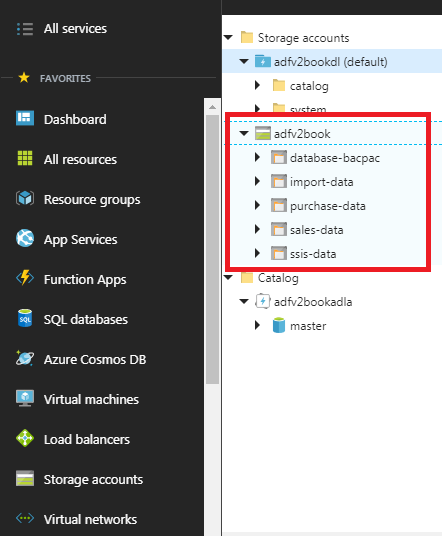
Task: Expand the ssis-data container
Action: pos(258,253)
